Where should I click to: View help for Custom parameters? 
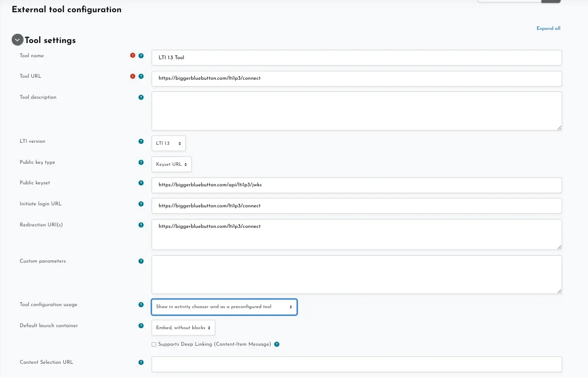coord(141,261)
